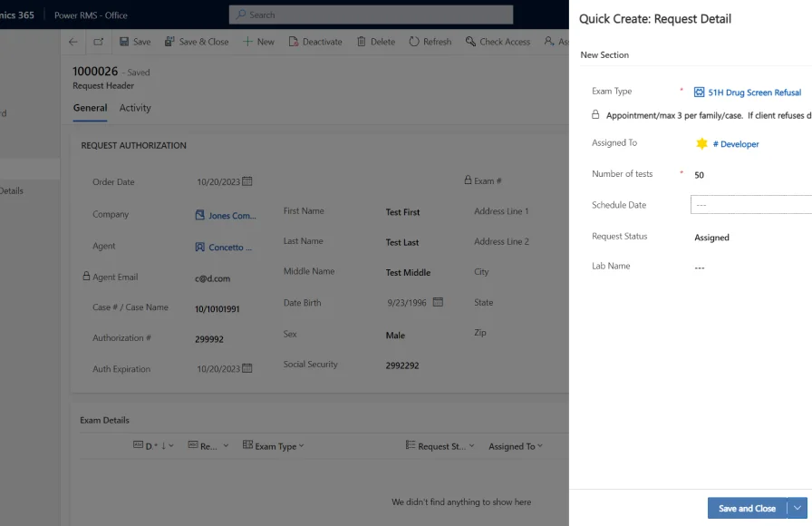Open the Order Date calendar picker
Image resolution: width=812 pixels, height=526 pixels.
point(247,181)
